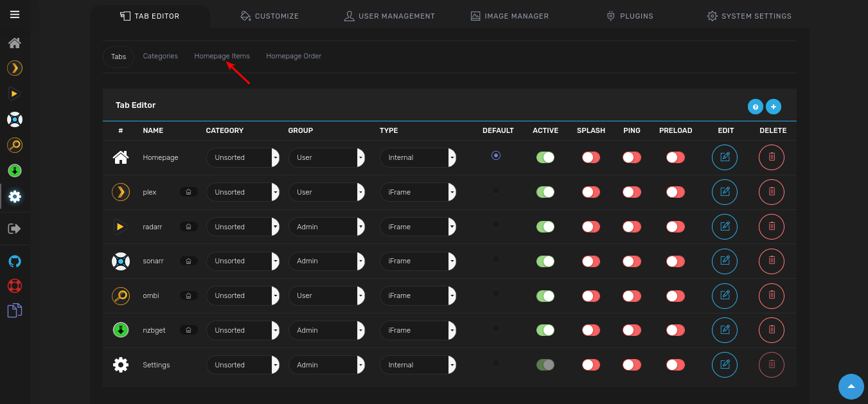
Task: Open Sonarr from the sidebar
Action: pos(14,119)
